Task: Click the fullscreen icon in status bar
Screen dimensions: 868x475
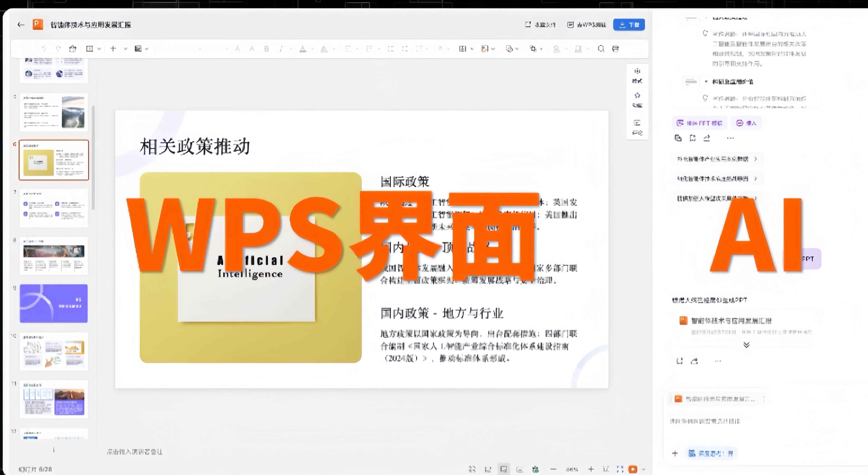Action: pos(620,469)
